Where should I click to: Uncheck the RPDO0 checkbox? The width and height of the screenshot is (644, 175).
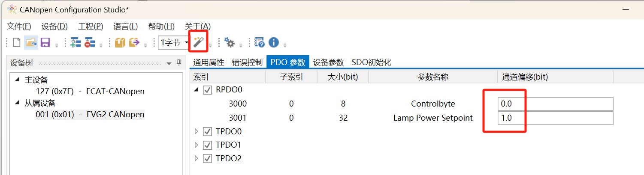(x=208, y=90)
